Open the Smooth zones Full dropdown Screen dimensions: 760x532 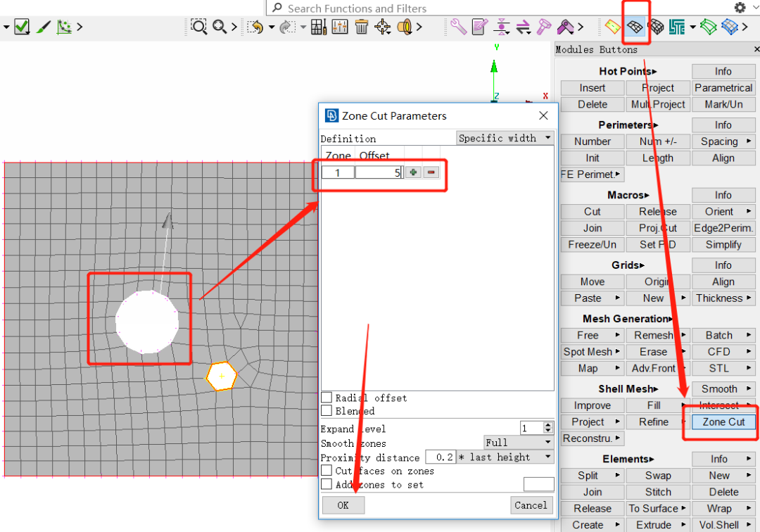519,443
